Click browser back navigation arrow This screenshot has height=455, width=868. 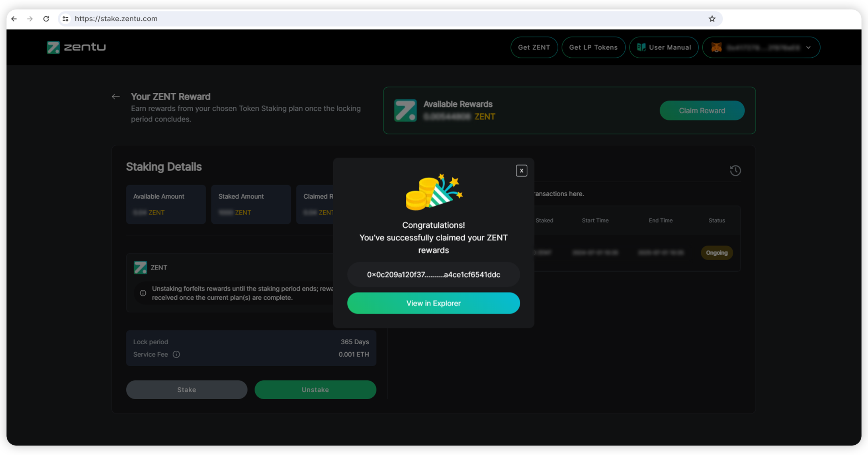point(14,19)
